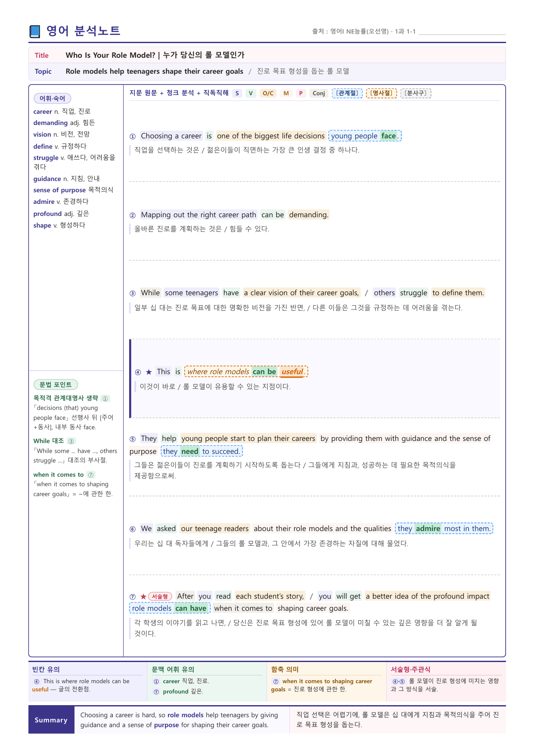Click vocabulary entry vision n. 비전, 전망
The image size is (534, 756).
click(62, 134)
